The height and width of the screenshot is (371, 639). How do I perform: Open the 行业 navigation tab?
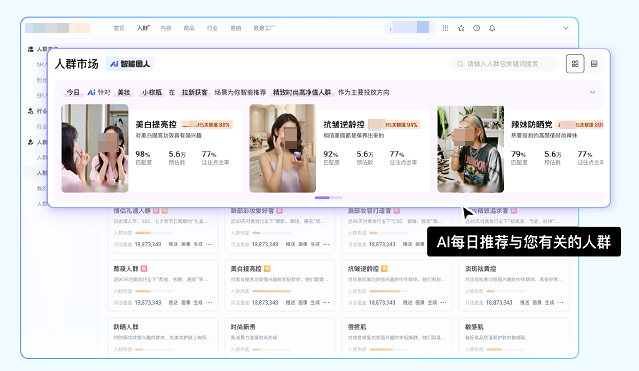pos(212,28)
